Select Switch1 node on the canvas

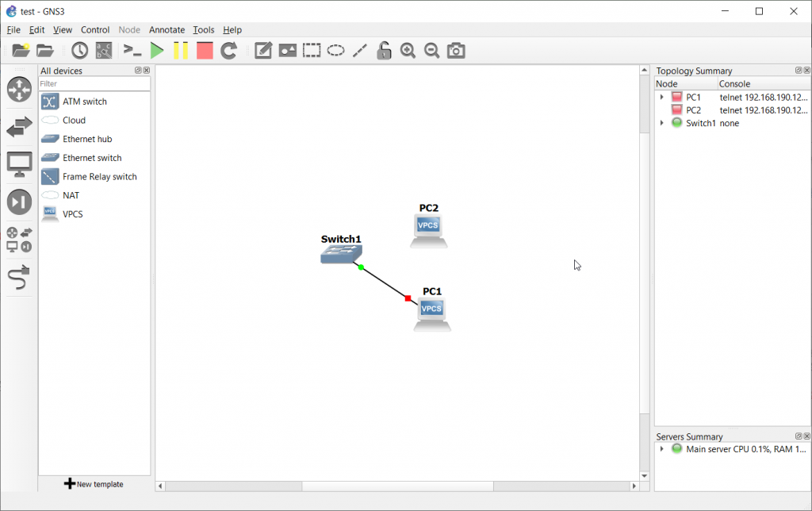tap(341, 254)
